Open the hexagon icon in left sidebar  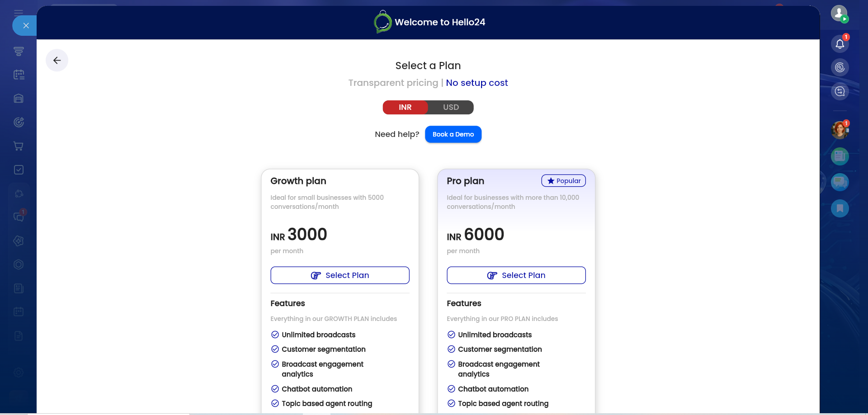pyautogui.click(x=19, y=264)
